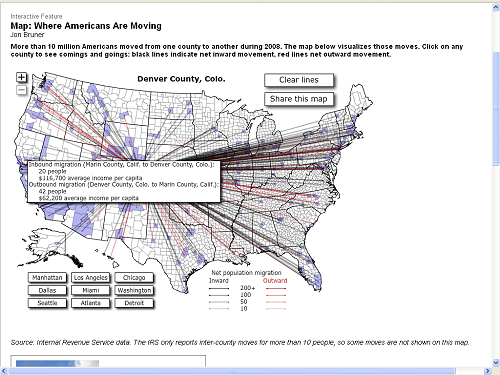Zoom out with the minus icon
The width and height of the screenshot is (500, 375).
21,90
